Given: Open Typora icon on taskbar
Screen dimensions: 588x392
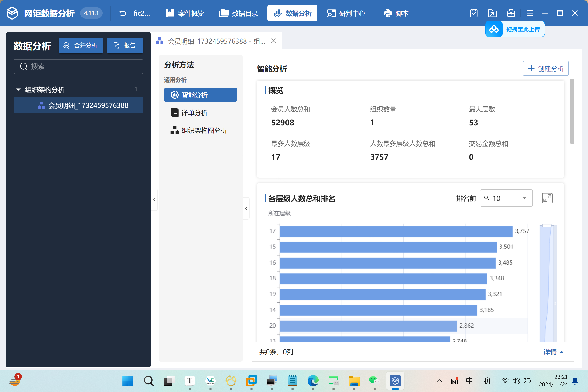Looking at the screenshot, I should [x=190, y=381].
